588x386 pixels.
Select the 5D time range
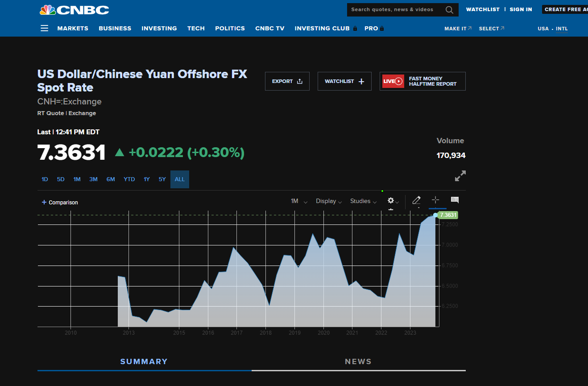point(61,179)
